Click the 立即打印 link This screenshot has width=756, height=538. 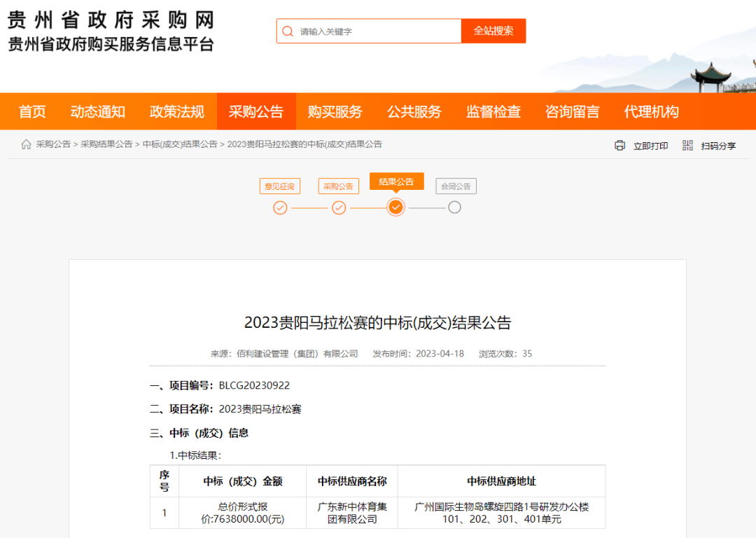[650, 146]
